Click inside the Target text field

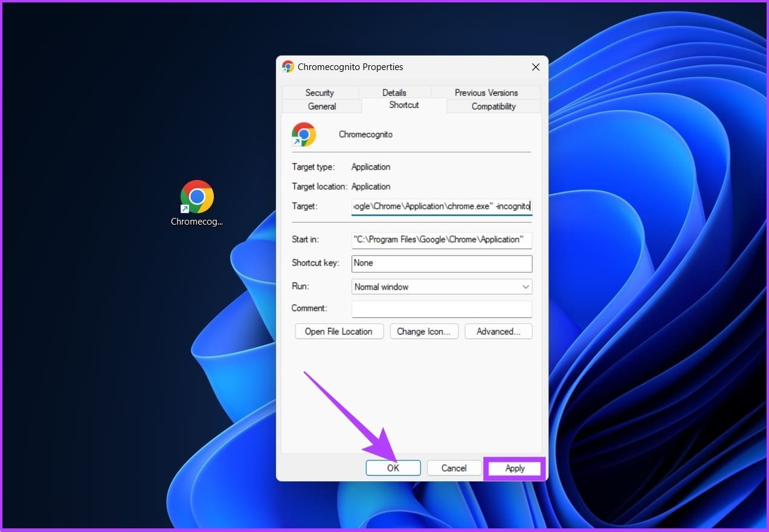click(442, 207)
